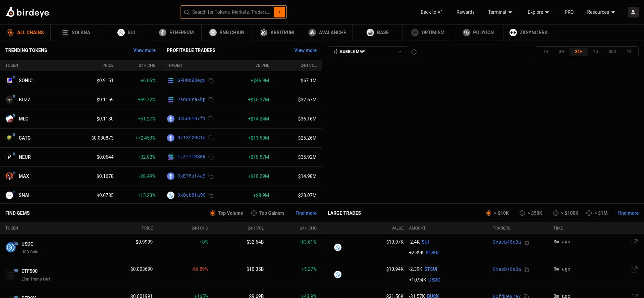
Task: Click the BUZZ token icon
Action: pyautogui.click(x=10, y=100)
